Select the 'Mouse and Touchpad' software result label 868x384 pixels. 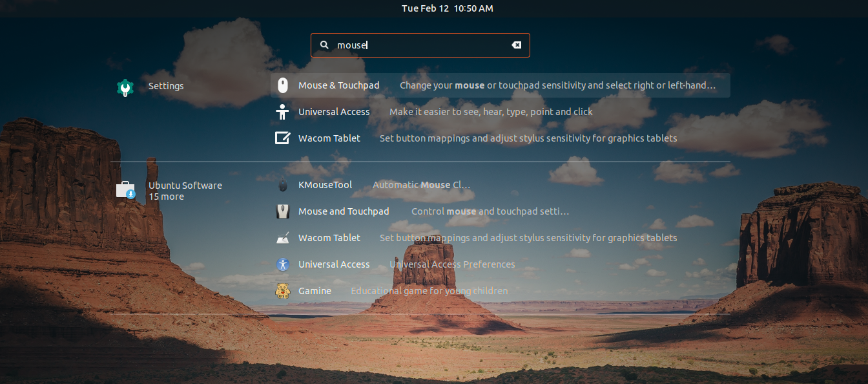pyautogui.click(x=344, y=211)
